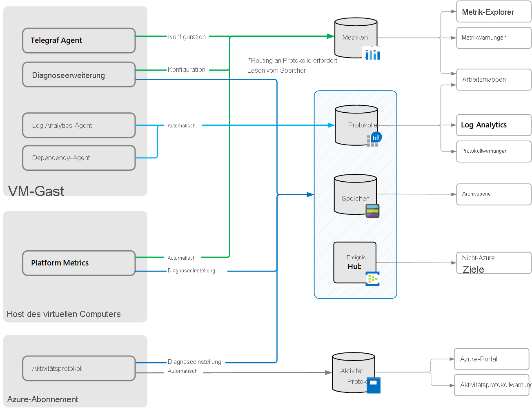Open the Aktivitätsprotokollwarnung box
This screenshot has height=410, width=532.
pos(492,385)
